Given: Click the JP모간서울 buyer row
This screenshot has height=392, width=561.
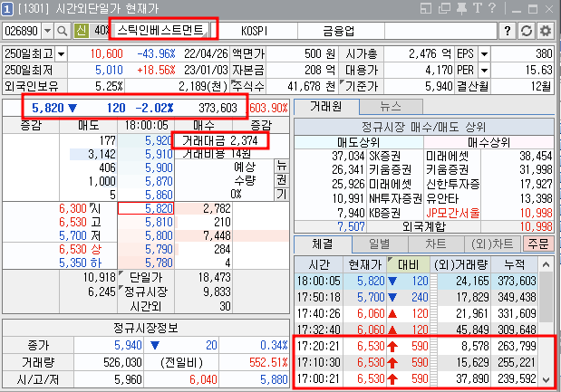Looking at the screenshot, I should click(x=488, y=214).
